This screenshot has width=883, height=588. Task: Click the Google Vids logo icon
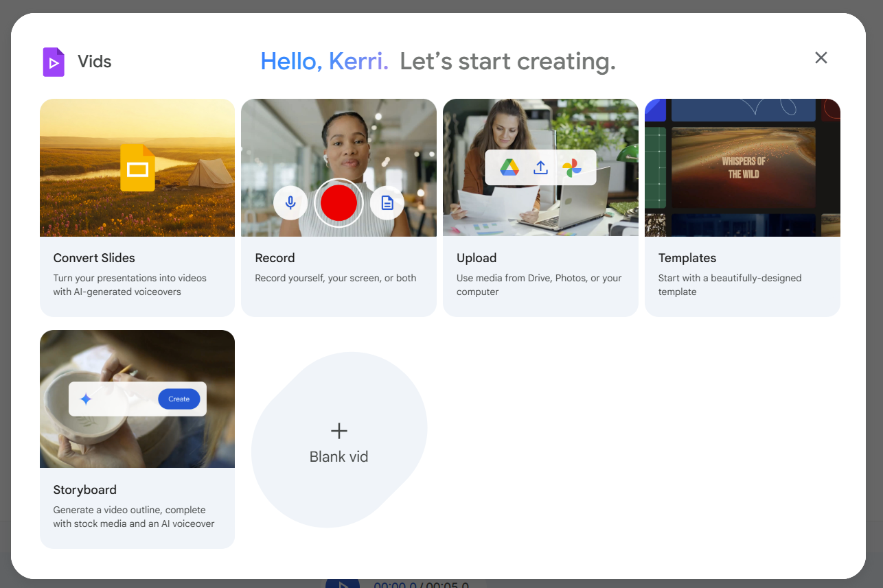53,61
